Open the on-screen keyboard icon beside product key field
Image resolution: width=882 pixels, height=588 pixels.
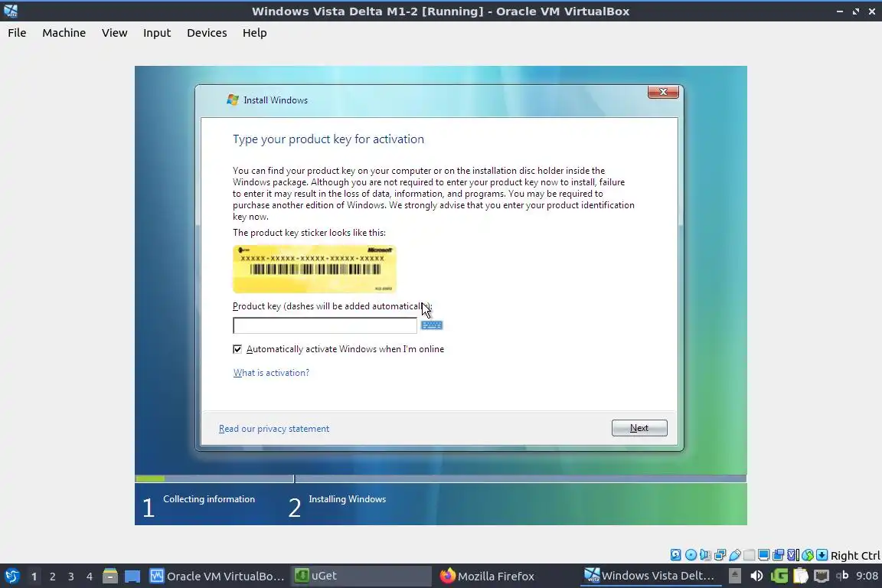point(432,325)
